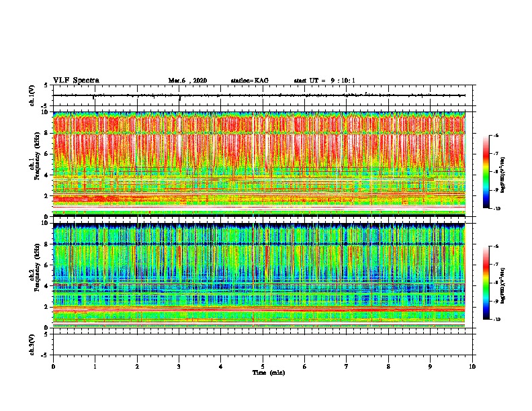
Task: Click the ch.2 spectrogram color bar
Action: pos(486,283)
